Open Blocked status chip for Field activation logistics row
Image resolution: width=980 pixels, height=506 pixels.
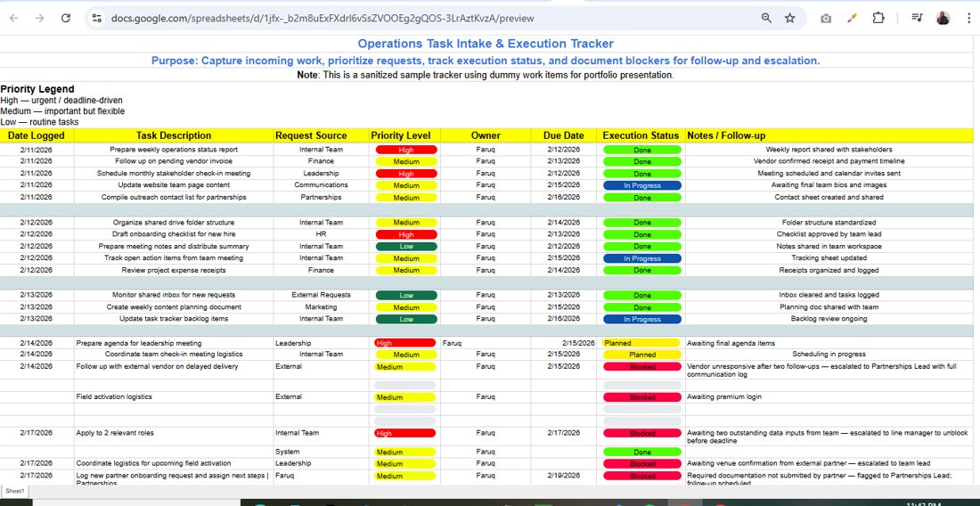click(x=641, y=397)
